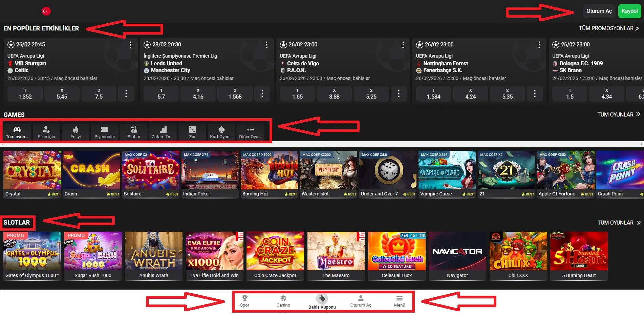Select draw odds 3.88 for Celta de Vigo match
This screenshot has width=644, height=314.
[334, 94]
